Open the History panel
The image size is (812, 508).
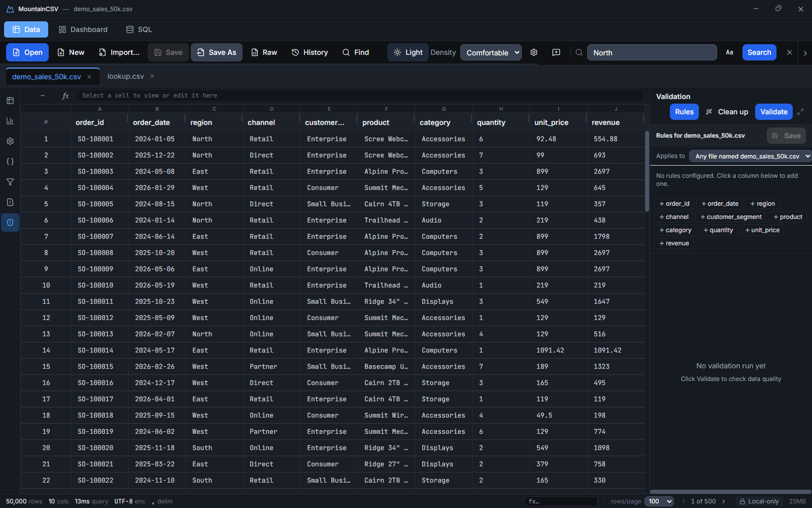[310, 52]
